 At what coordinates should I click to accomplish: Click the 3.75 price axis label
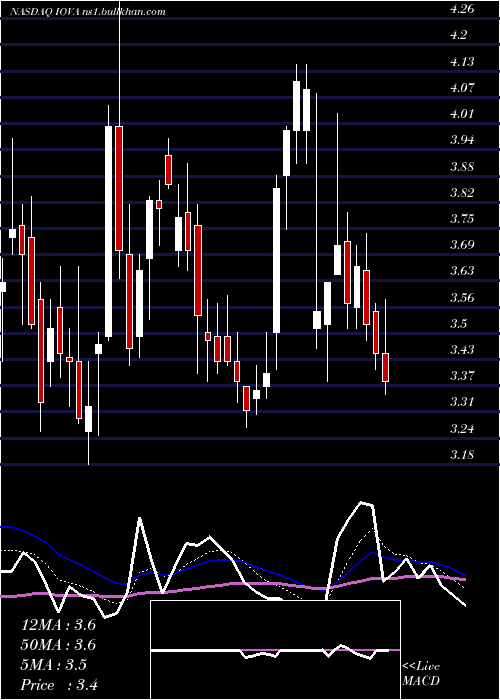[462, 219]
